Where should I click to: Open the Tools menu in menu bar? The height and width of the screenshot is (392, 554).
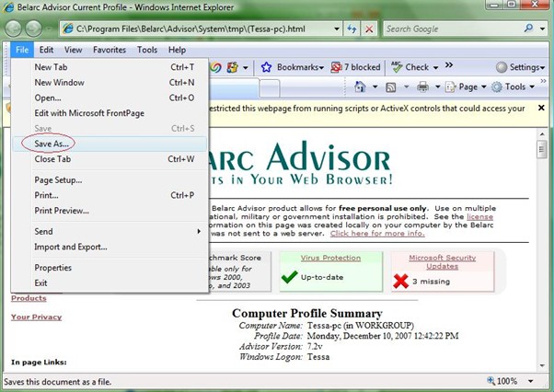147,50
